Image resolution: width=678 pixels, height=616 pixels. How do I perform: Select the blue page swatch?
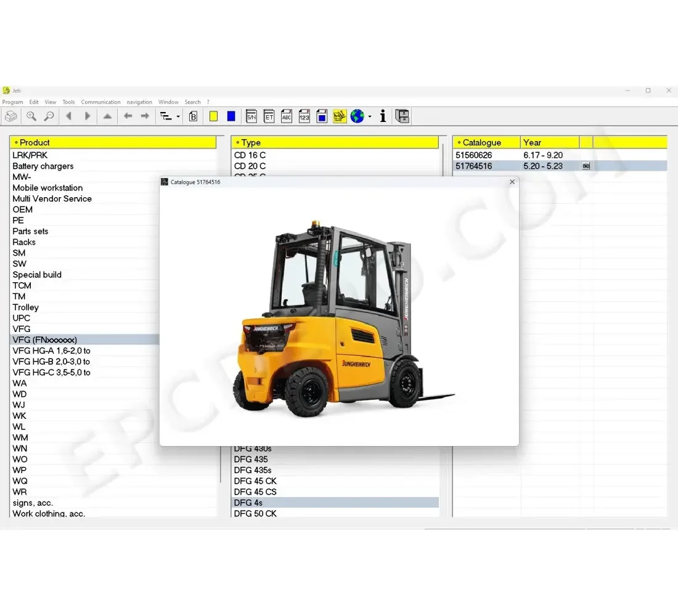coord(231,116)
